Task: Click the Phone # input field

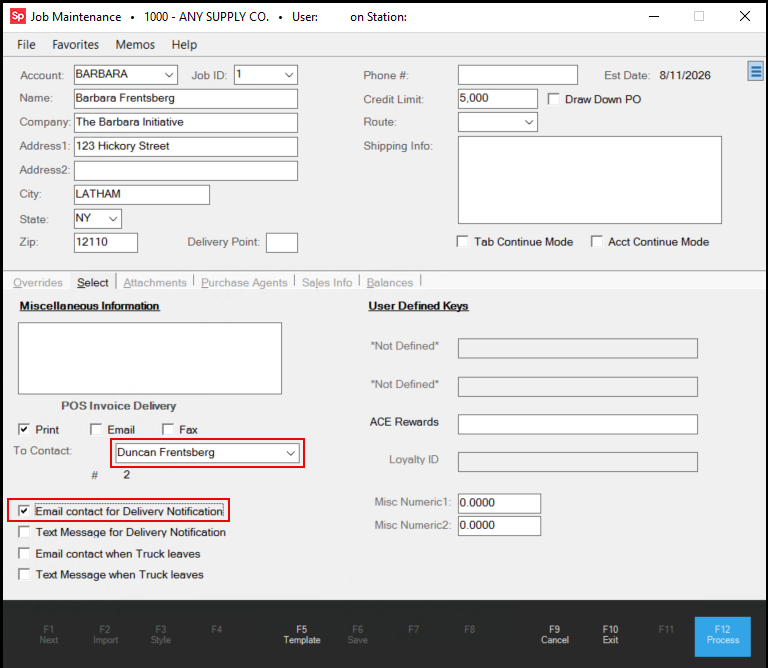Action: pos(518,75)
